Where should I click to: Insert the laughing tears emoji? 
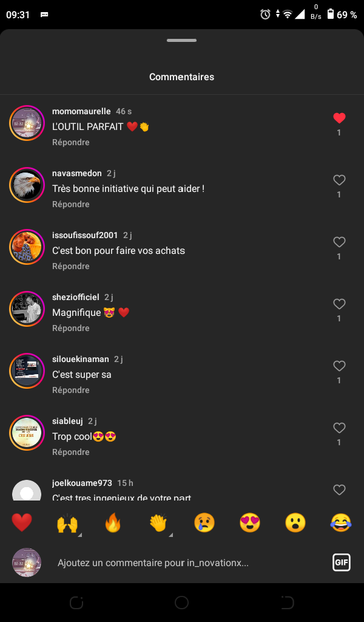(341, 522)
